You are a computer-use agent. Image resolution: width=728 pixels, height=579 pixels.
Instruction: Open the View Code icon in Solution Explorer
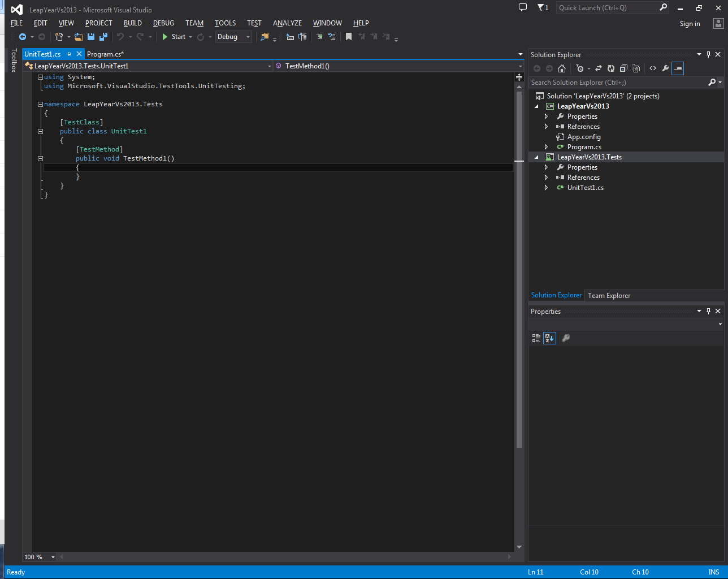click(653, 68)
